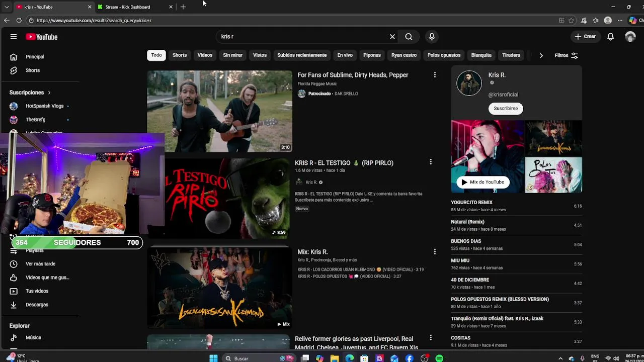
Task: Select the En vivo filter chip
Action: (345, 55)
